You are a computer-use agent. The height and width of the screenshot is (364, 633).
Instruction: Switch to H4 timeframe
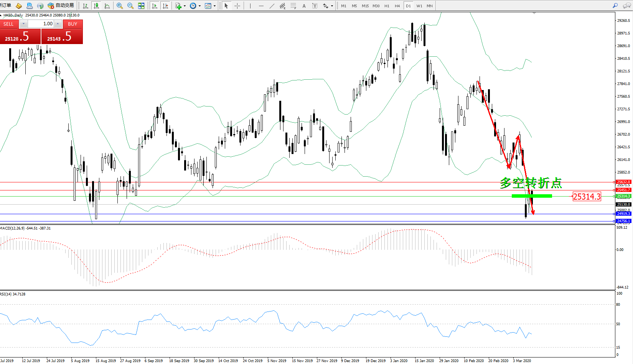[397, 6]
